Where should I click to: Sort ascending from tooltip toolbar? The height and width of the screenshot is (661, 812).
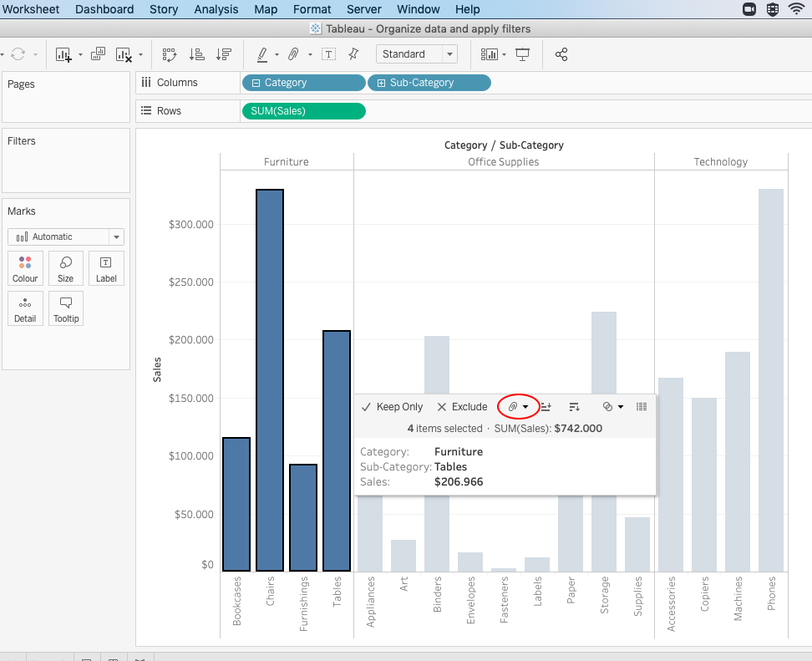coord(546,407)
